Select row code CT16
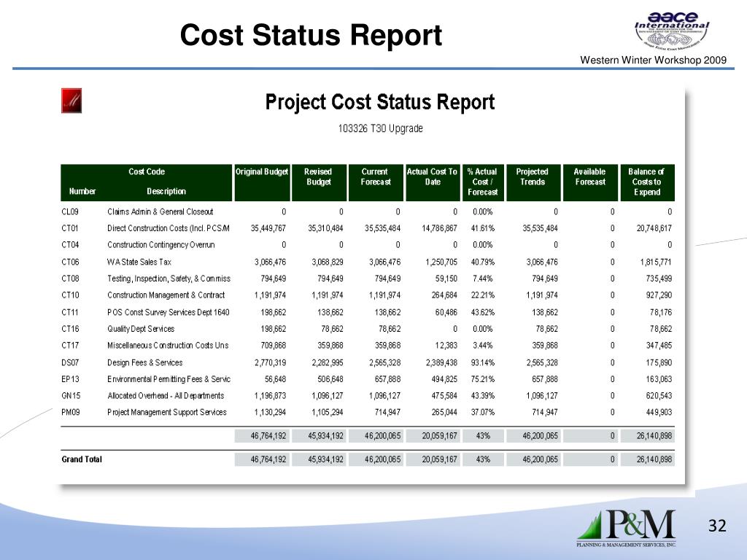The width and height of the screenshot is (747, 560). pyautogui.click(x=70, y=329)
